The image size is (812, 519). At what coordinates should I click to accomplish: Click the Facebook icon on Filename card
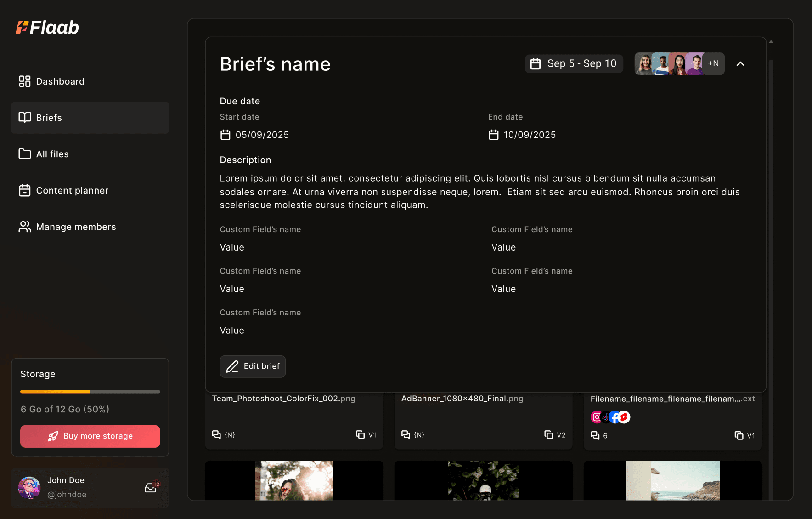(615, 417)
